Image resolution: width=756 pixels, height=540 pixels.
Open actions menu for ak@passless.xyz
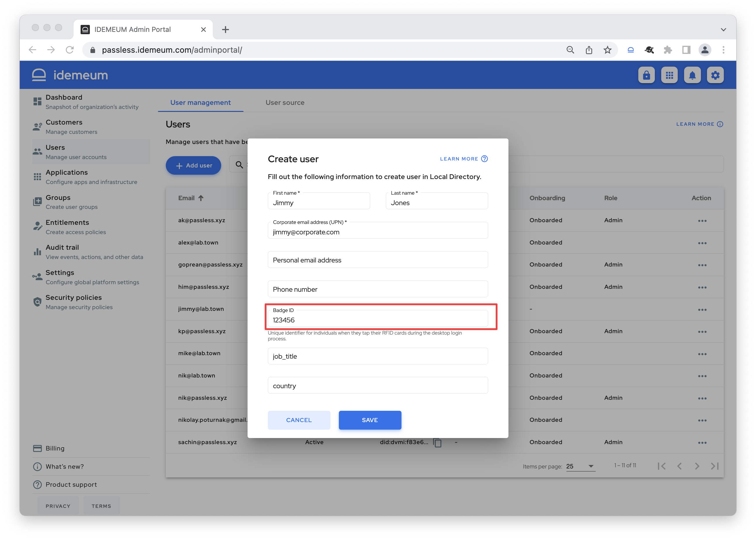702,221
